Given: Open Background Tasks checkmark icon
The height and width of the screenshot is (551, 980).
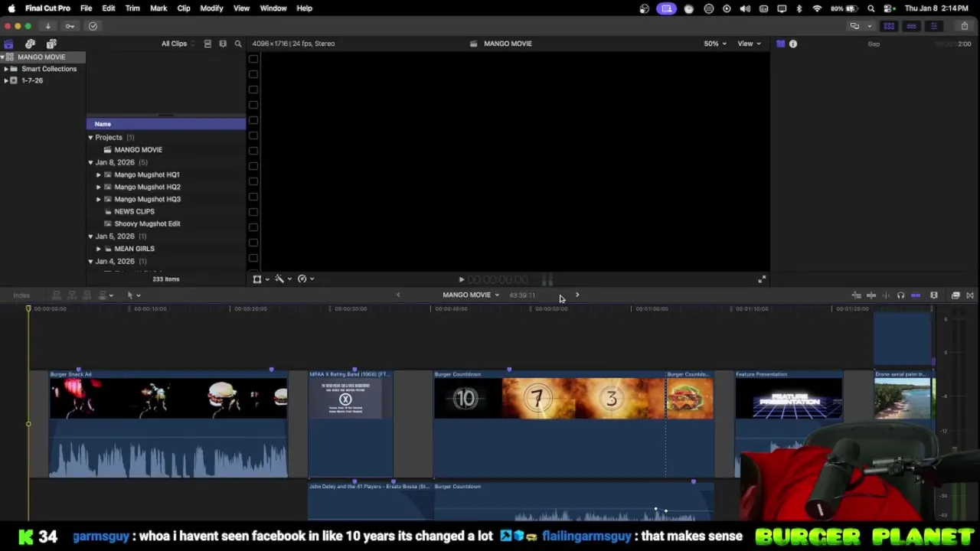Looking at the screenshot, I should (93, 26).
